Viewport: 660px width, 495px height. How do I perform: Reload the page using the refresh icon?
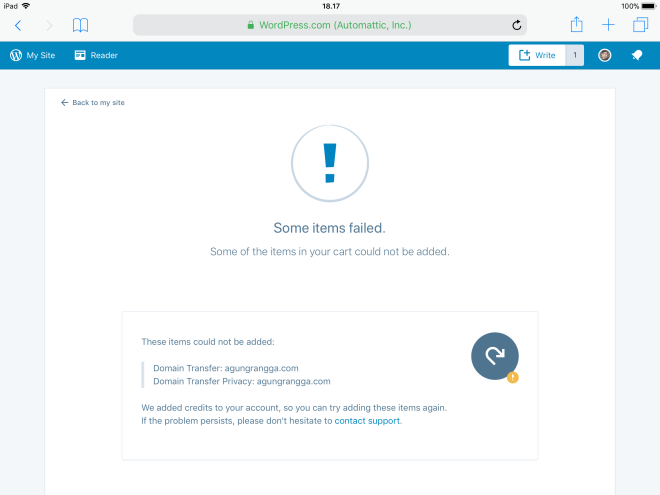[x=517, y=25]
